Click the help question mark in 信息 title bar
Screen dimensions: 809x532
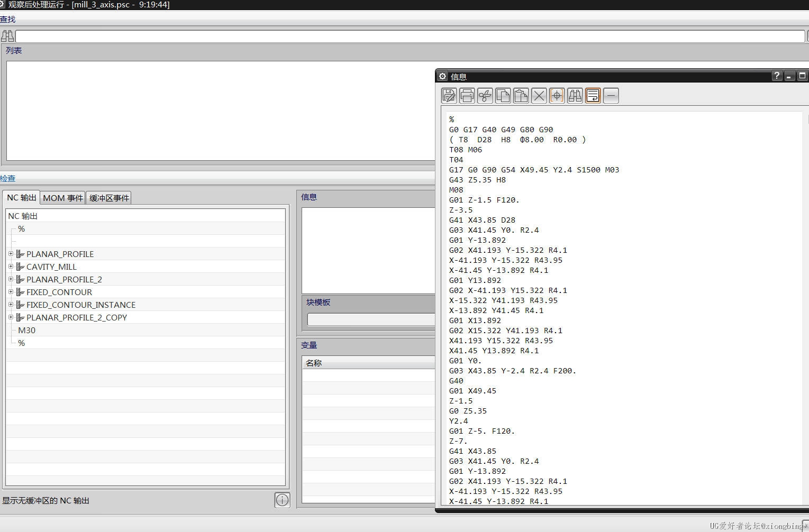[x=777, y=76]
